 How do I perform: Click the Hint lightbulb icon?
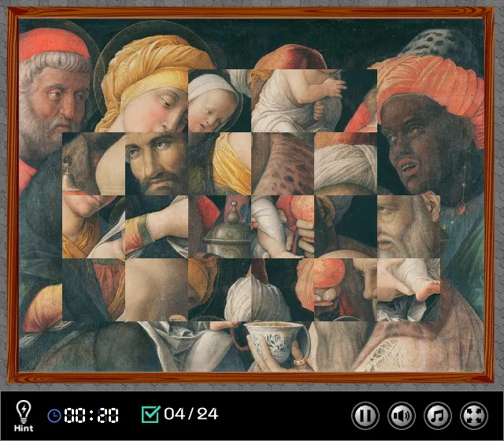(24, 416)
